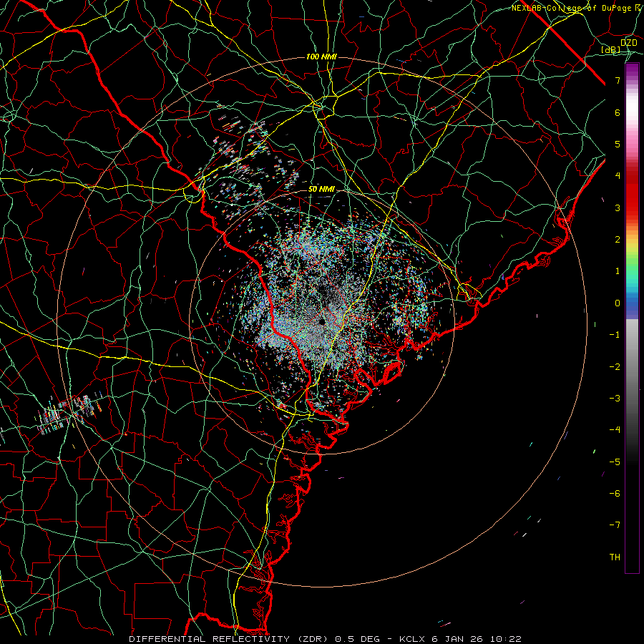This screenshot has height=644, width=644.
Task: Click the -3 dB value on color scale
Action: [615, 399]
